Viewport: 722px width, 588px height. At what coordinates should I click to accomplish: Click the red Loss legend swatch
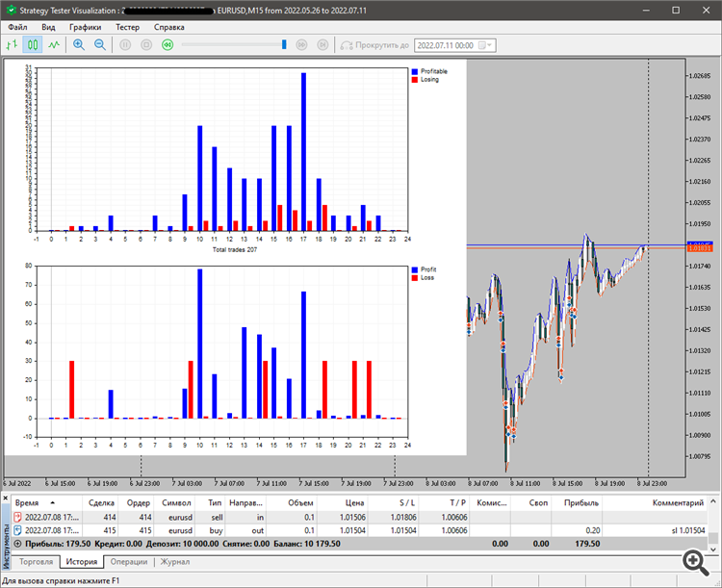click(x=414, y=278)
